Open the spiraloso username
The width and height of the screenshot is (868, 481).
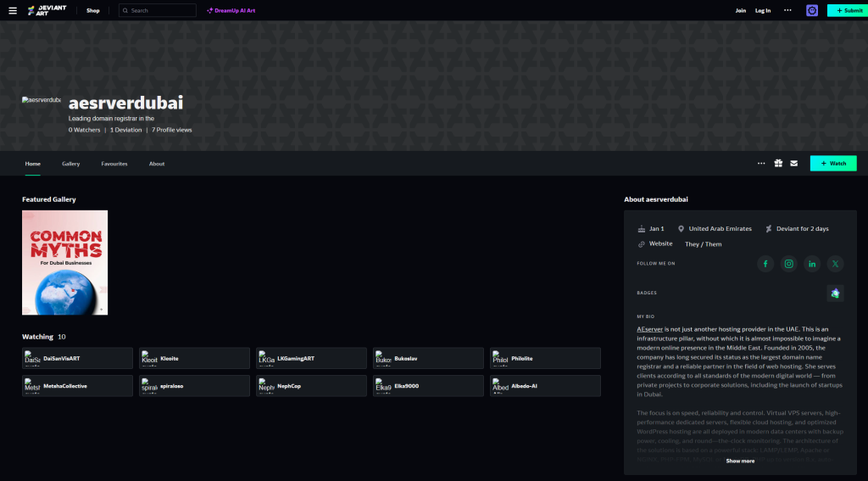tap(171, 386)
